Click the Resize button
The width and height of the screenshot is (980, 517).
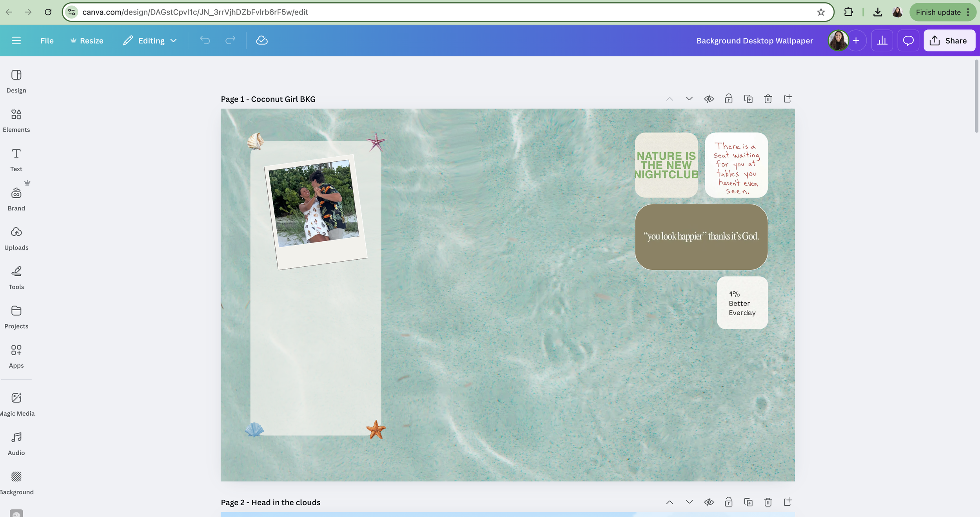(87, 40)
